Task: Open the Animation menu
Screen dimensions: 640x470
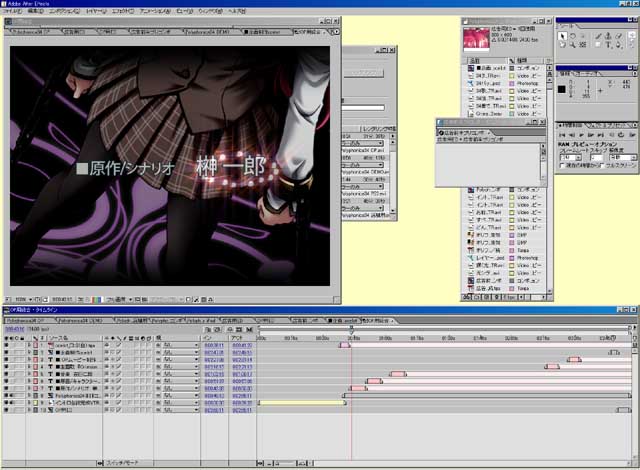Action: [x=155, y=11]
